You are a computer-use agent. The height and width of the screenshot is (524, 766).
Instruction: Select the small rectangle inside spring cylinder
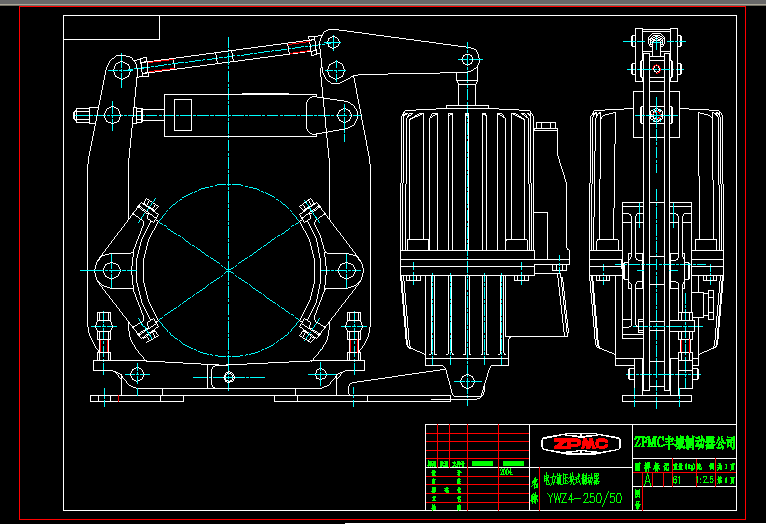183,113
